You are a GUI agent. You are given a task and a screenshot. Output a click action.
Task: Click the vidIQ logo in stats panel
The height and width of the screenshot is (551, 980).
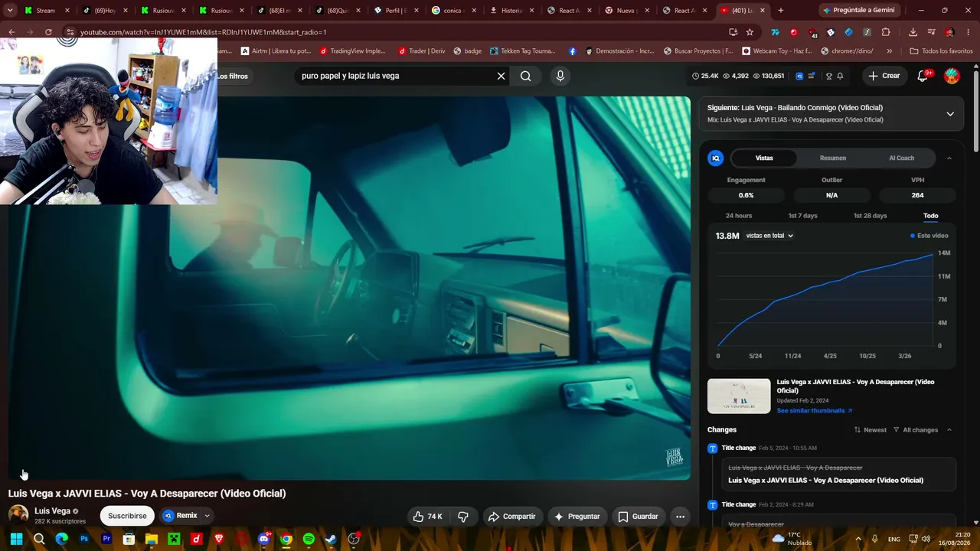point(716,158)
